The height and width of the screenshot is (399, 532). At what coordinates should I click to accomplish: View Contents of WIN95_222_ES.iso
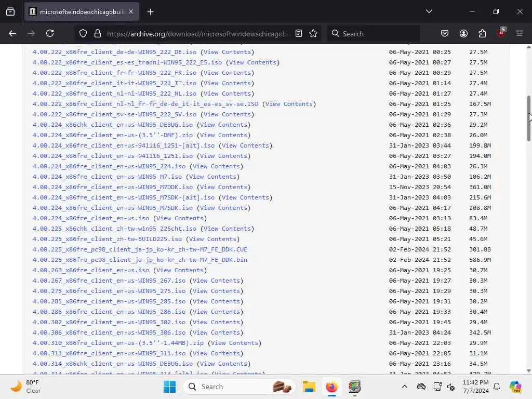(252, 62)
